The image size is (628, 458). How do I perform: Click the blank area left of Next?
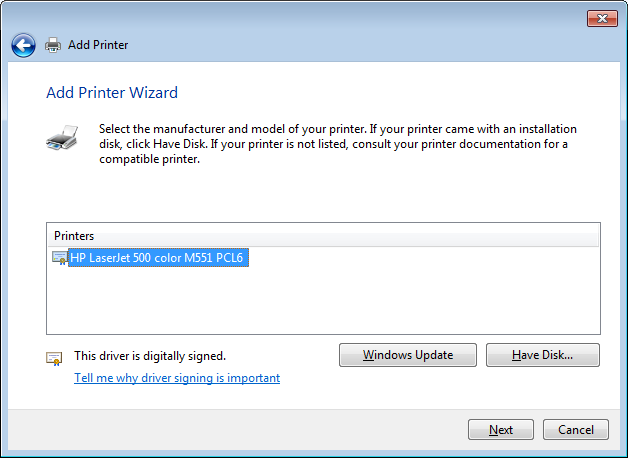pyautogui.click(x=250, y=430)
